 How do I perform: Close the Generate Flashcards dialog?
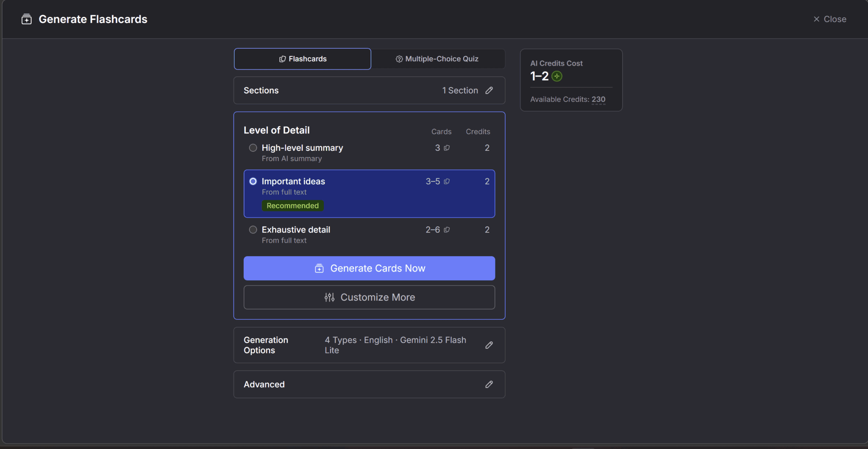pyautogui.click(x=829, y=19)
